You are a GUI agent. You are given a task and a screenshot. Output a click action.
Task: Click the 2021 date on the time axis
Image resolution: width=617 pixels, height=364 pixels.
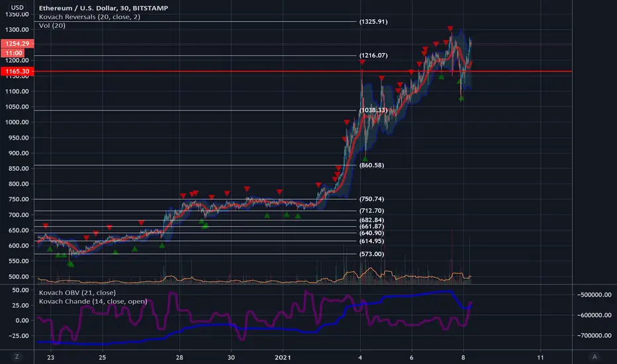click(283, 357)
